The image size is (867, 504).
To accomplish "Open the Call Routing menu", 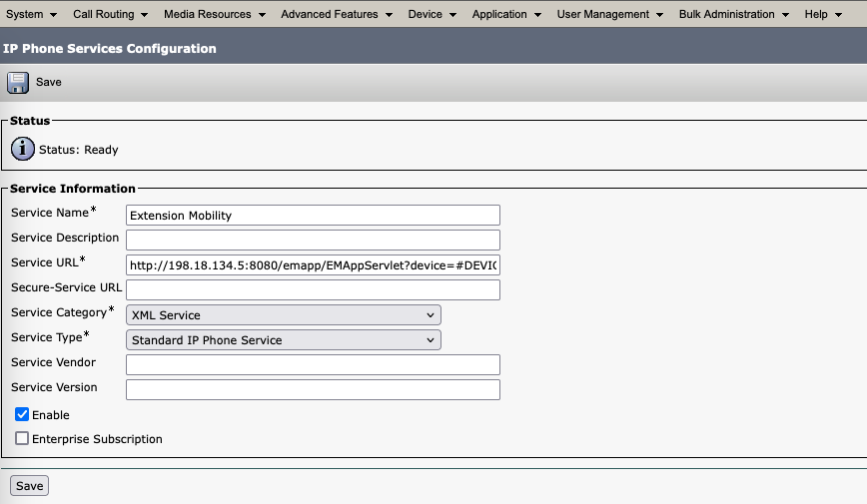I will [110, 14].
